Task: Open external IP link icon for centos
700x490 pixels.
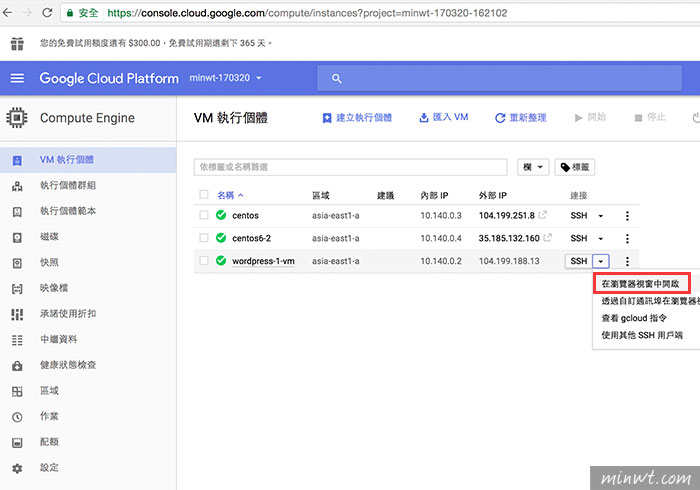Action: pyautogui.click(x=543, y=215)
